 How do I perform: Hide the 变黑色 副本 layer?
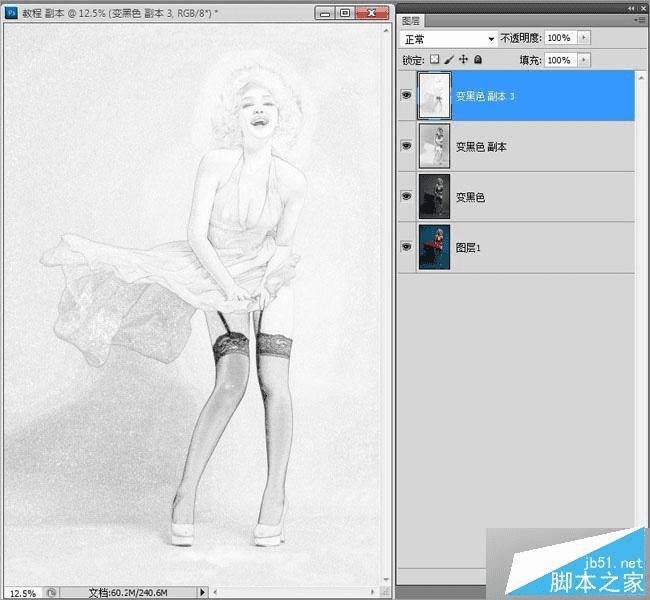[x=406, y=146]
